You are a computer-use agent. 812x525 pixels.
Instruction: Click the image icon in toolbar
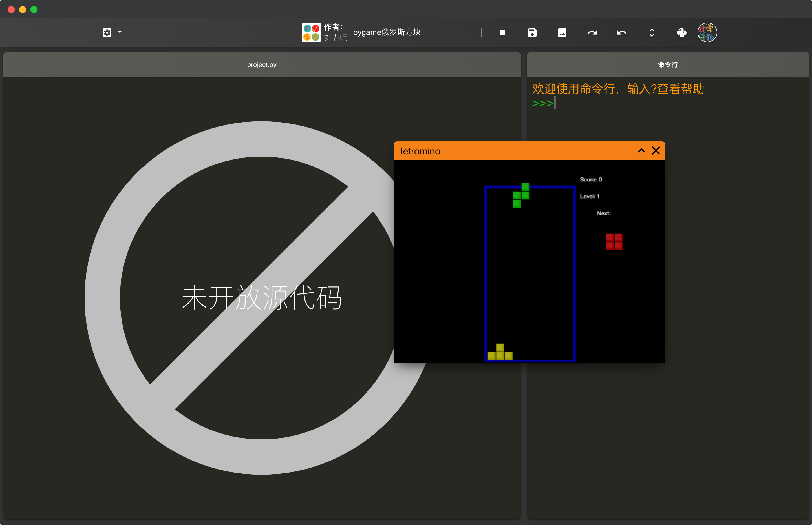[562, 33]
